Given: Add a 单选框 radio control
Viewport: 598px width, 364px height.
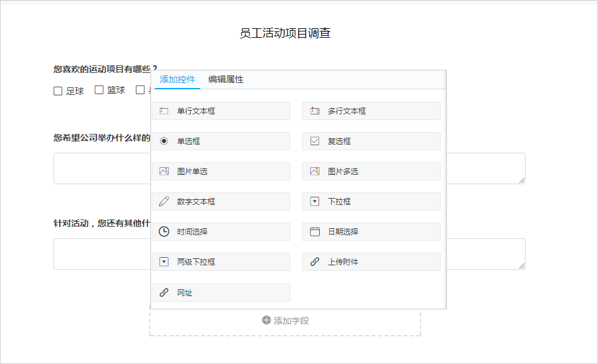Looking at the screenshot, I should [x=221, y=141].
